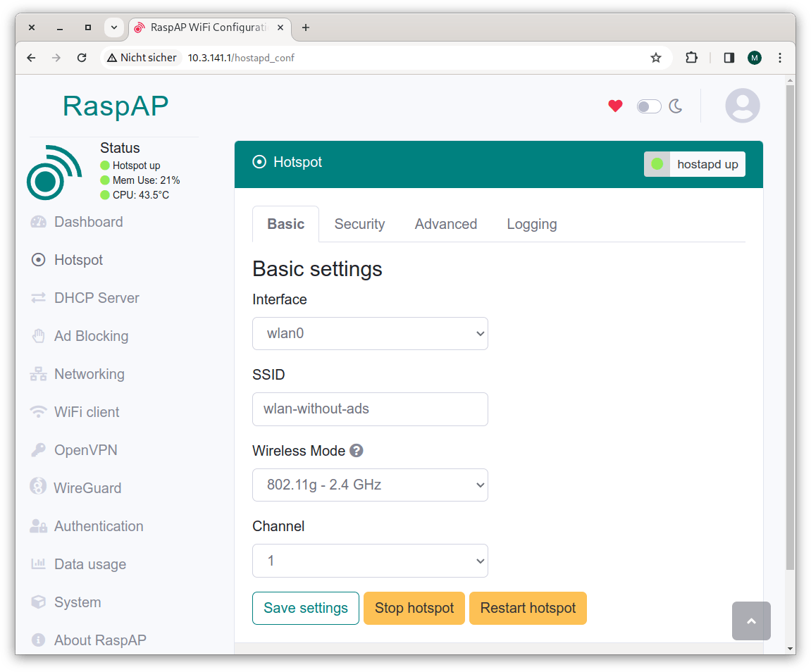Open a new browser tab

point(306,28)
